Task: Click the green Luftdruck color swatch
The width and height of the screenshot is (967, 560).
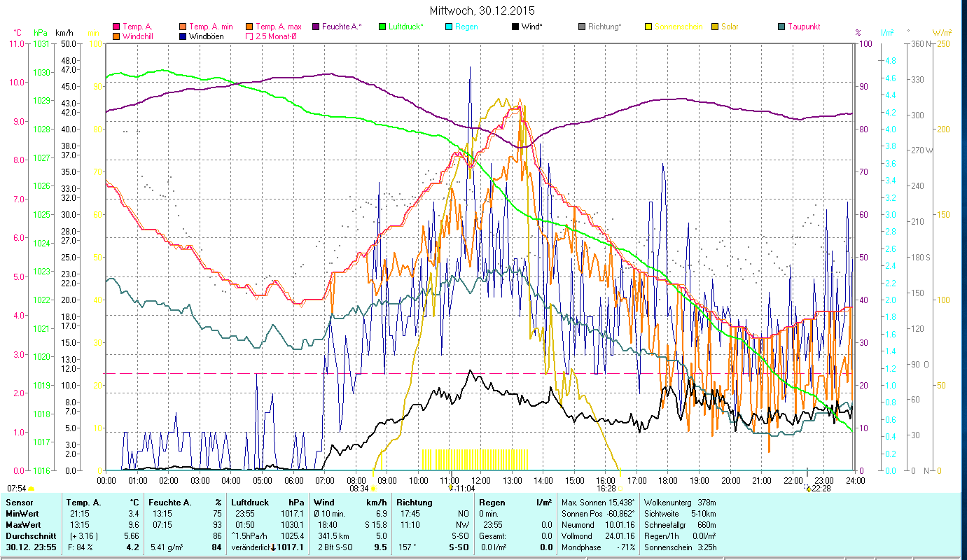Action: (382, 27)
